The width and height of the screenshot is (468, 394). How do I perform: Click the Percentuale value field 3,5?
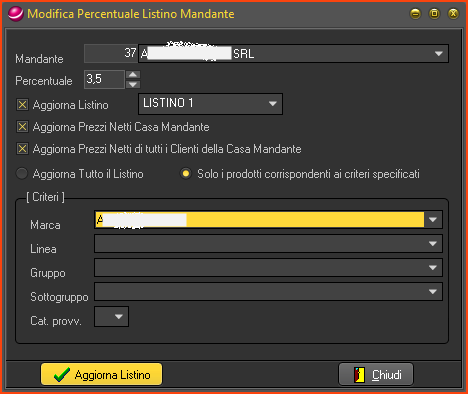pyautogui.click(x=104, y=79)
